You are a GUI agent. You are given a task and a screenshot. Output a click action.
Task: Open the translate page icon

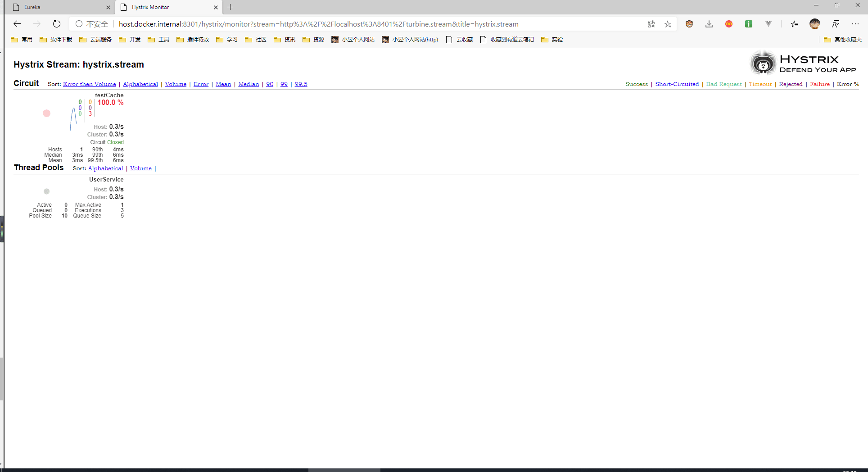[651, 24]
